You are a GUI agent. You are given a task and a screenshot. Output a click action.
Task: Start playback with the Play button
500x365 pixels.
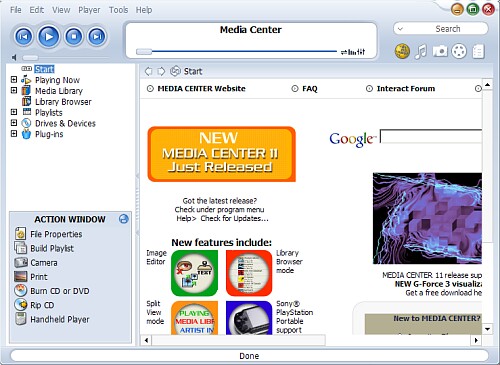(x=49, y=36)
